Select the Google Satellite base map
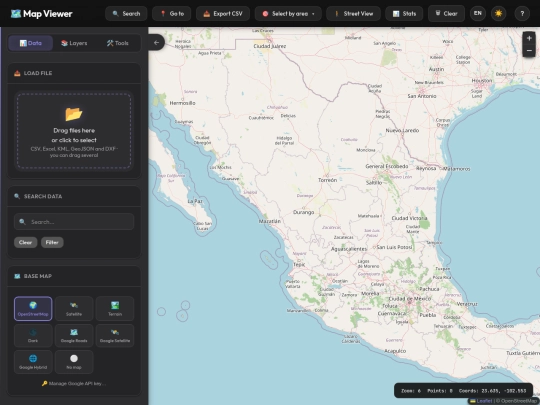Screen dimensions: 540x405 tap(115, 335)
